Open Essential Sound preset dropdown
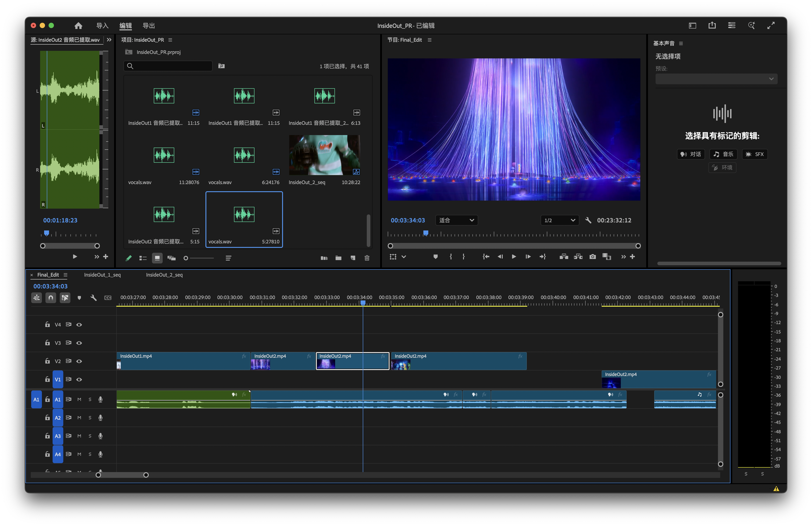The width and height of the screenshot is (812, 526). tap(716, 79)
